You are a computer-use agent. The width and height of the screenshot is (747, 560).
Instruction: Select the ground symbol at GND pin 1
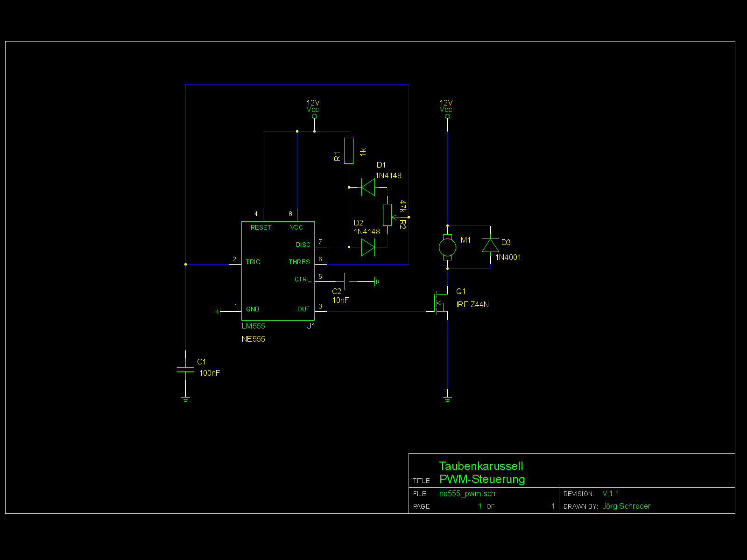(218, 311)
